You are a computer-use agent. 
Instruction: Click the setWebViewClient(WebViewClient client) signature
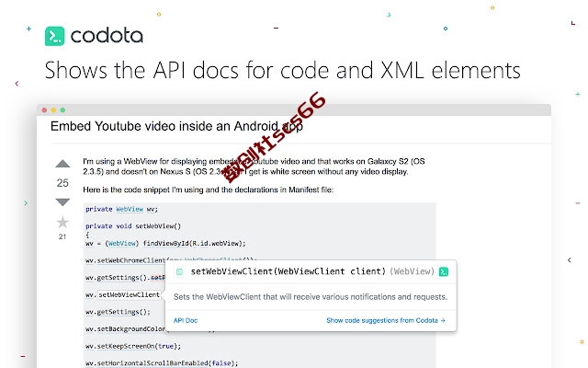[x=288, y=271]
